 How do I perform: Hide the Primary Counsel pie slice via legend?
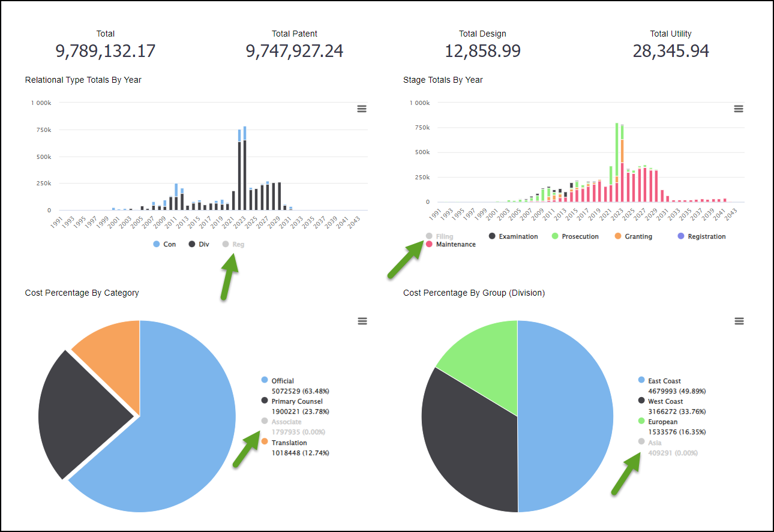pos(296,401)
